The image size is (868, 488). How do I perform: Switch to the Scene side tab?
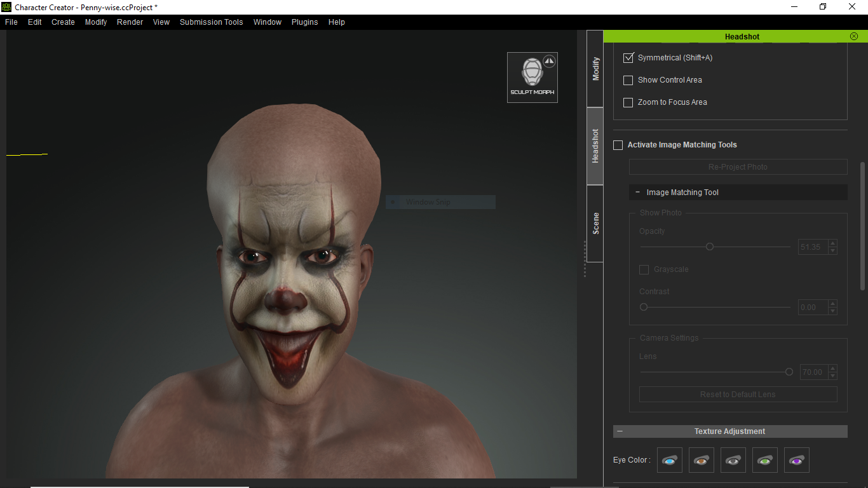pos(595,224)
